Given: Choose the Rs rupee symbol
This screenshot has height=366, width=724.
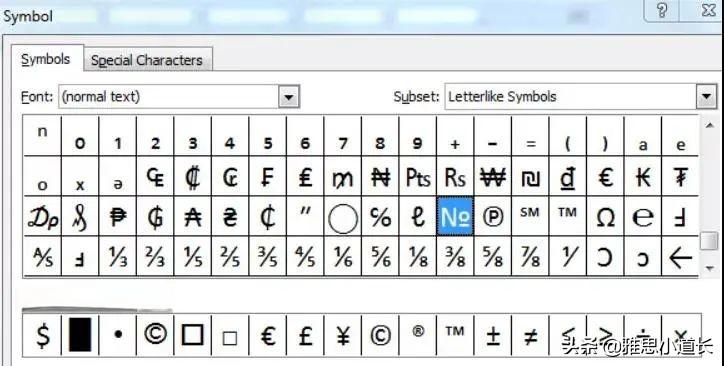Looking at the screenshot, I should (455, 176).
